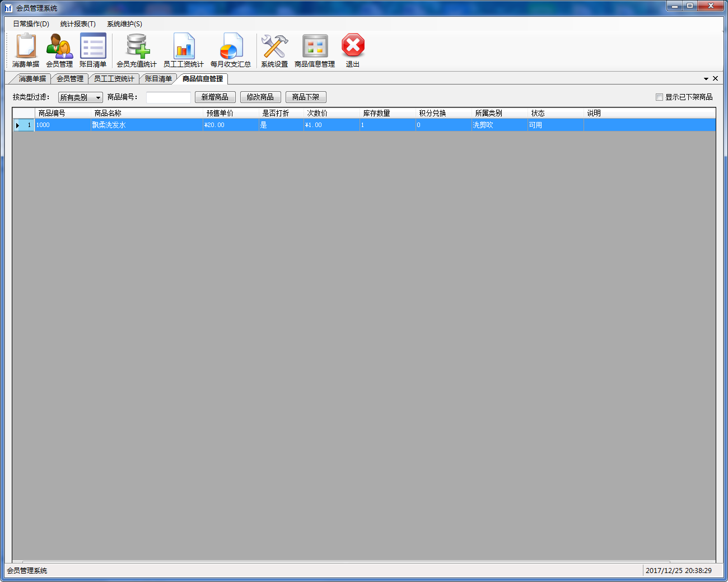
Task: Click the 新增商品 button
Action: 215,97
